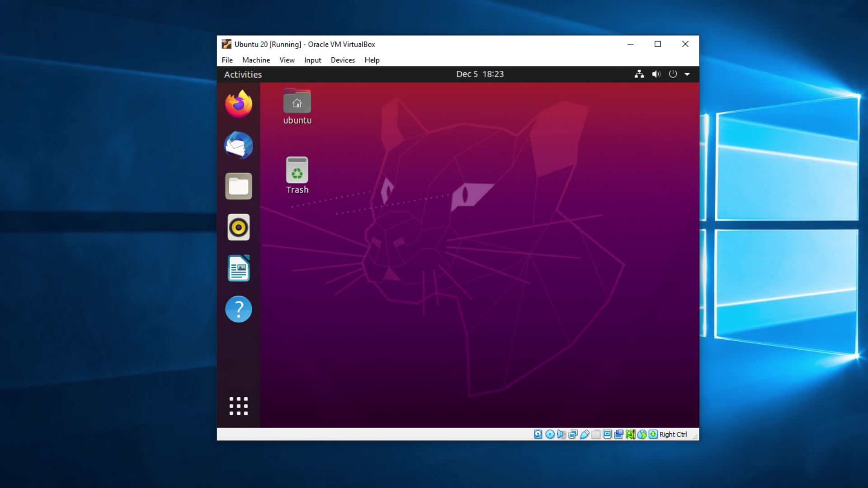This screenshot has height=488, width=868.
Task: Click the Activities overview button
Action: coord(243,74)
